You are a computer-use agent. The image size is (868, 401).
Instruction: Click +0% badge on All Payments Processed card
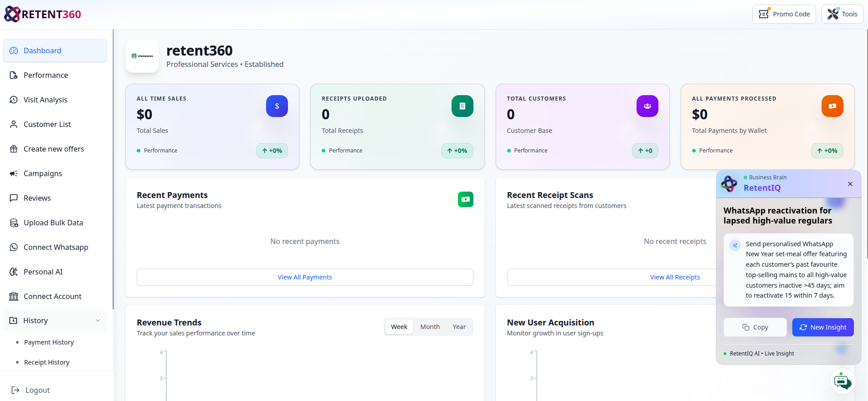(827, 151)
